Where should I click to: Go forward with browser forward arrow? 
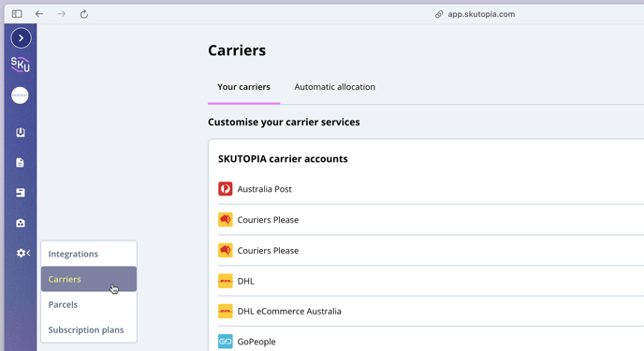[62, 14]
